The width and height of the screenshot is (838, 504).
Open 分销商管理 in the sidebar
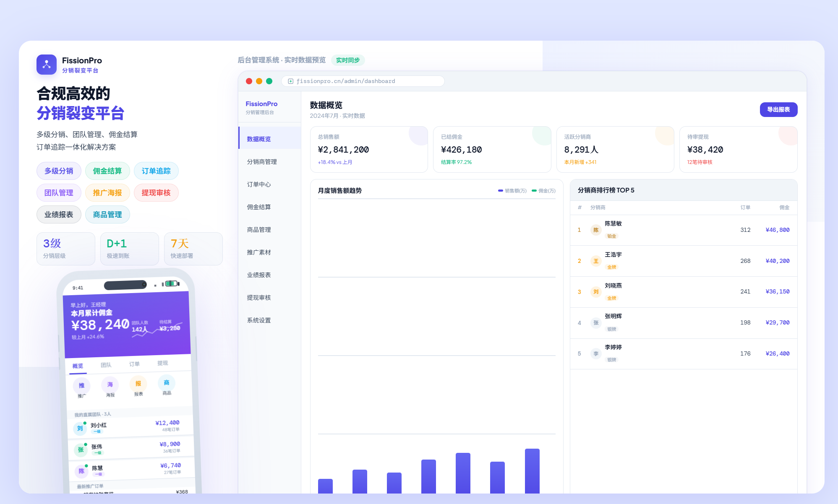[x=270, y=161]
